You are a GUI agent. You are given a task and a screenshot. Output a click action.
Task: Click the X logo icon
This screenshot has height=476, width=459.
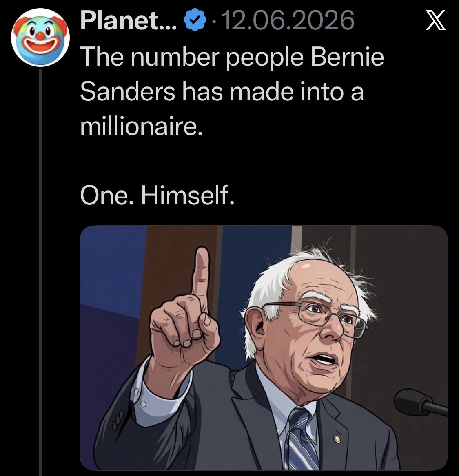click(x=435, y=20)
